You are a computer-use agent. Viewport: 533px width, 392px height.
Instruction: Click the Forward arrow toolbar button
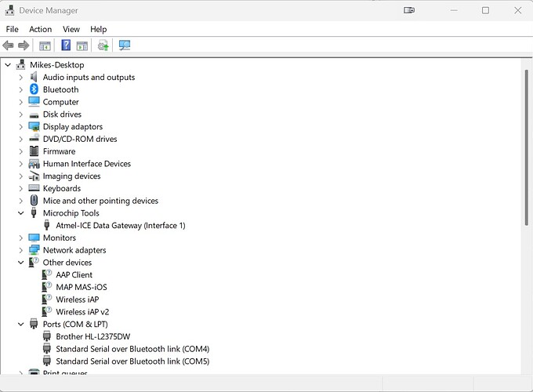tap(24, 45)
